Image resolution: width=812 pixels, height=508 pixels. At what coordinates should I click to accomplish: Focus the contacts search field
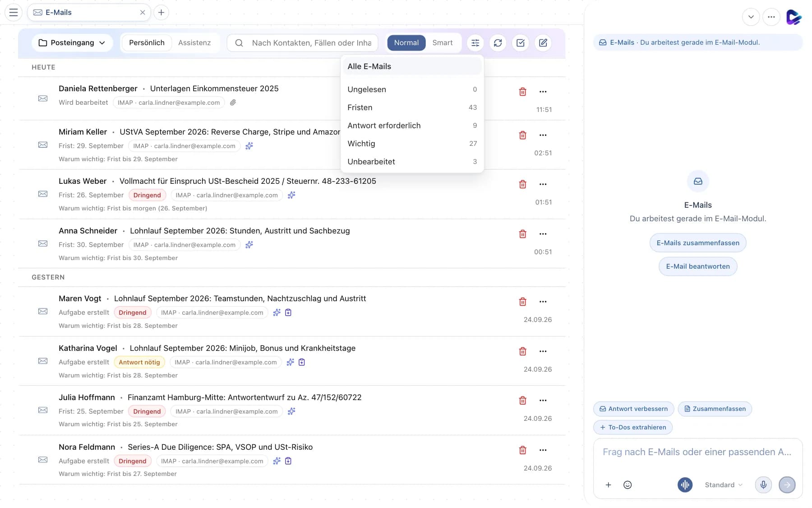303,43
